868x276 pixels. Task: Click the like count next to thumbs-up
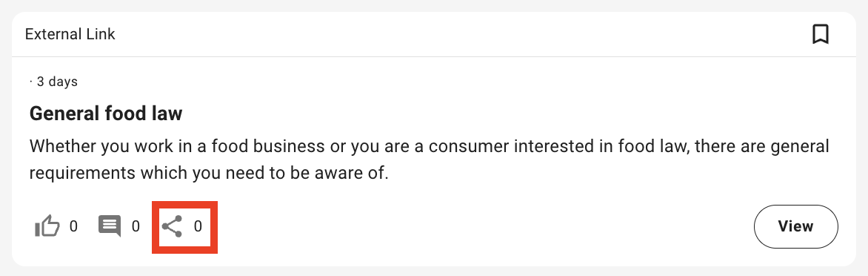pos(73,226)
